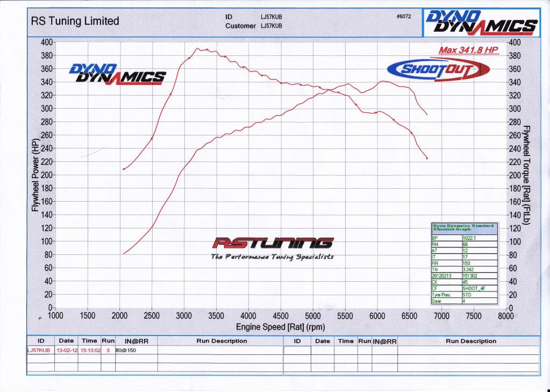550x392 pixels.
Task: Click the Shootout oval logo
Action: coord(438,69)
